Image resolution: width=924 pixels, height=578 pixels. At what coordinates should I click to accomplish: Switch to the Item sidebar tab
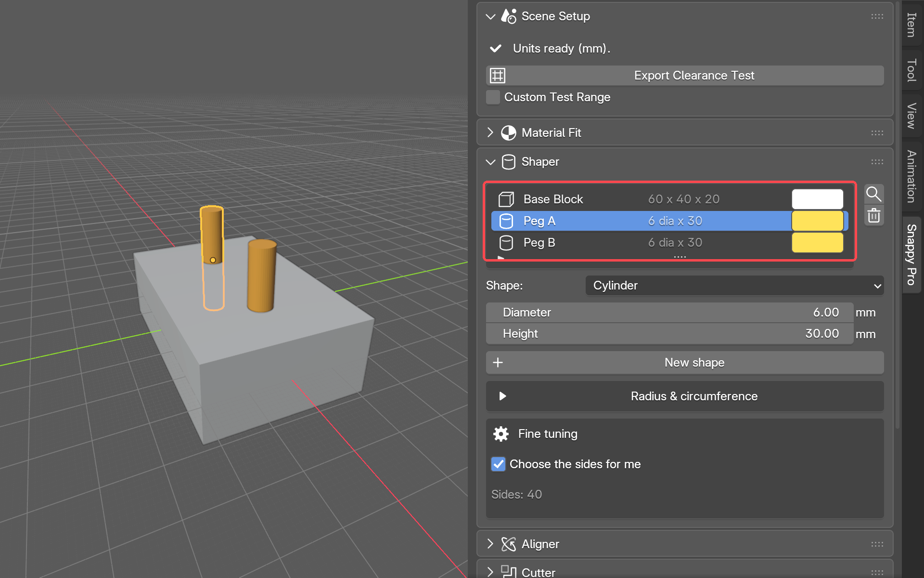point(911,24)
